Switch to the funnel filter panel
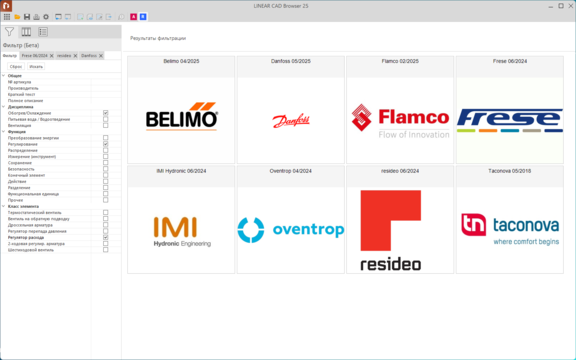576x360 pixels. pos(9,32)
